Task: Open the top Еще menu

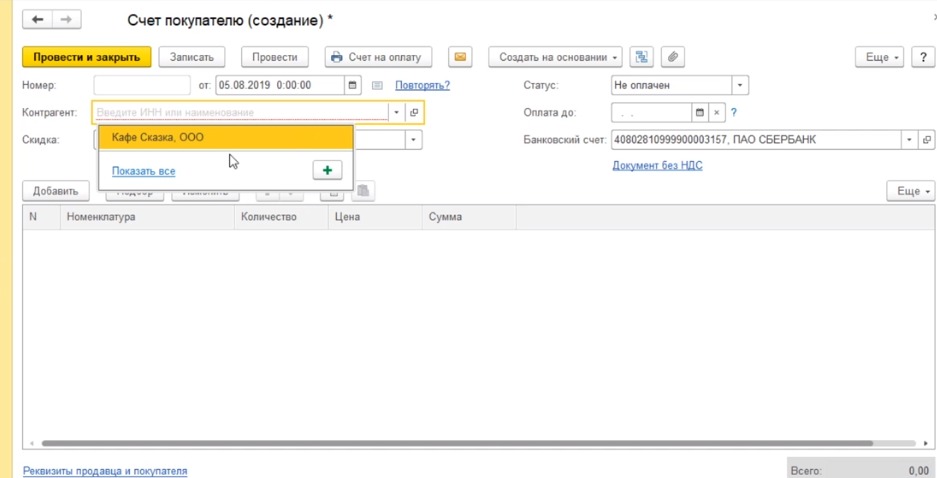Action: coord(880,57)
